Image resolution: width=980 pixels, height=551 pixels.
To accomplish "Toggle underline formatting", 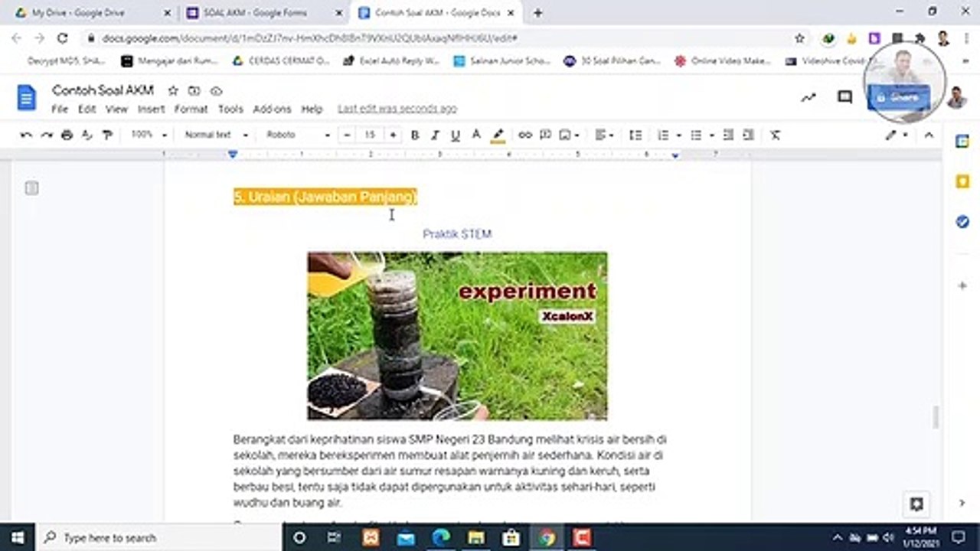I will pos(456,135).
